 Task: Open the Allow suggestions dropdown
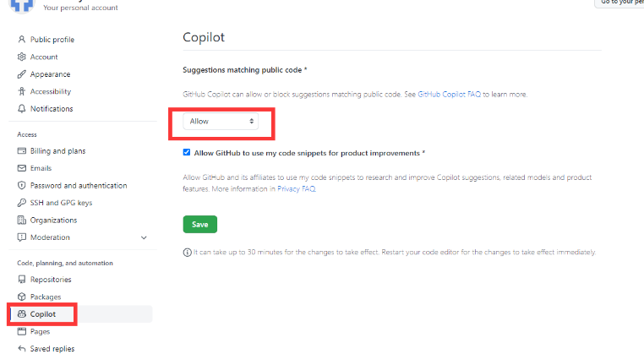[x=221, y=121]
